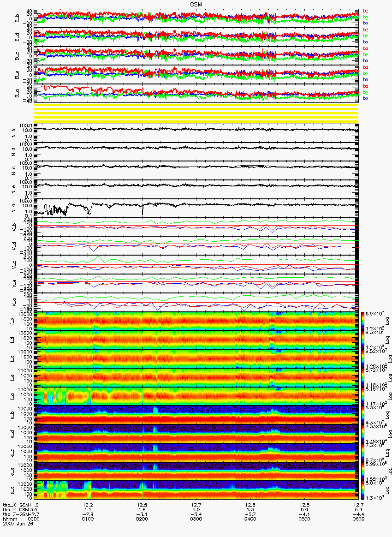Click the red bz legend of B_b

(366, 11)
